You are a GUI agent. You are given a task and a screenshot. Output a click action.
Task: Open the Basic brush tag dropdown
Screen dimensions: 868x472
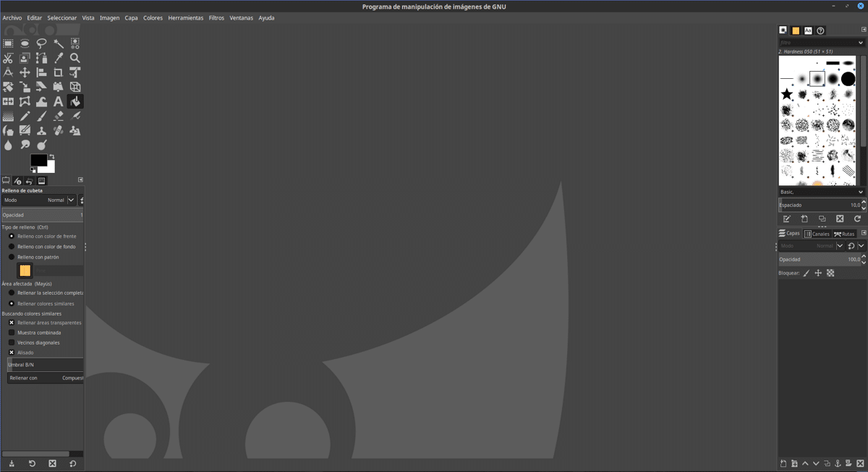coord(822,192)
